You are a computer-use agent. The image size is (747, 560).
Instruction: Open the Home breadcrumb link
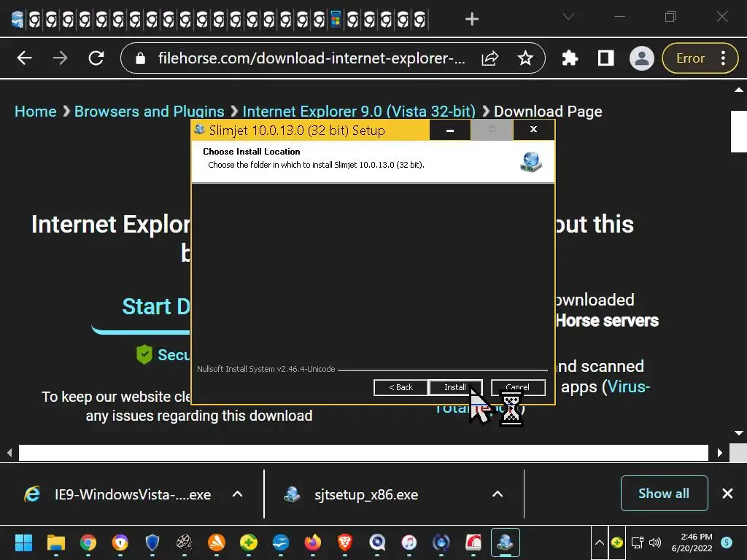pos(35,112)
